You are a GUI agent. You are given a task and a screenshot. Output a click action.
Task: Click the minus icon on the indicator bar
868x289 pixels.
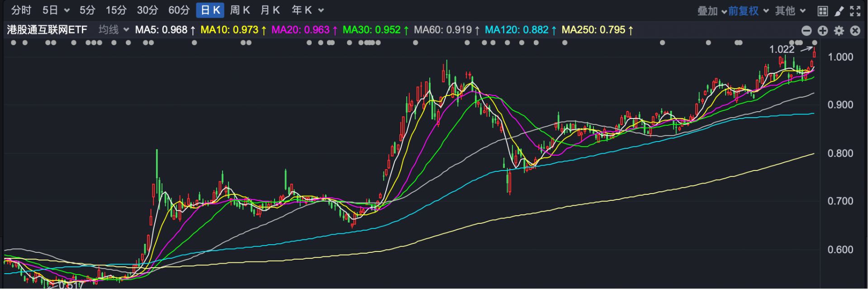806,30
